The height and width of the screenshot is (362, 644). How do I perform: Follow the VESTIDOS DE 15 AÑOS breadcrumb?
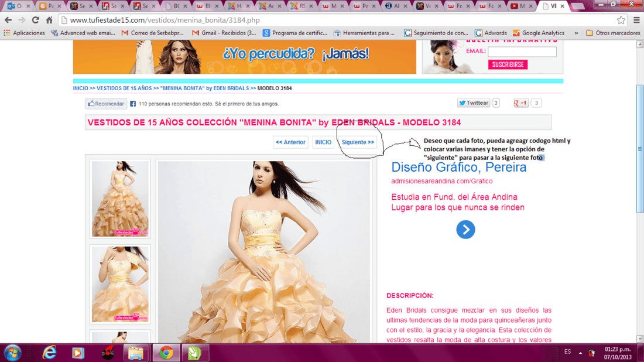click(124, 88)
